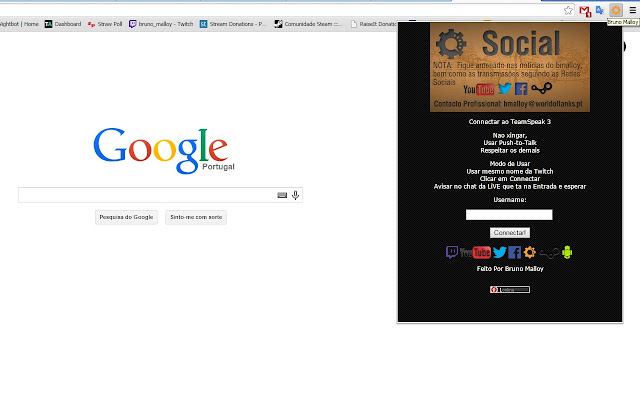
Task: Click the Connectar! button
Action: click(x=510, y=233)
